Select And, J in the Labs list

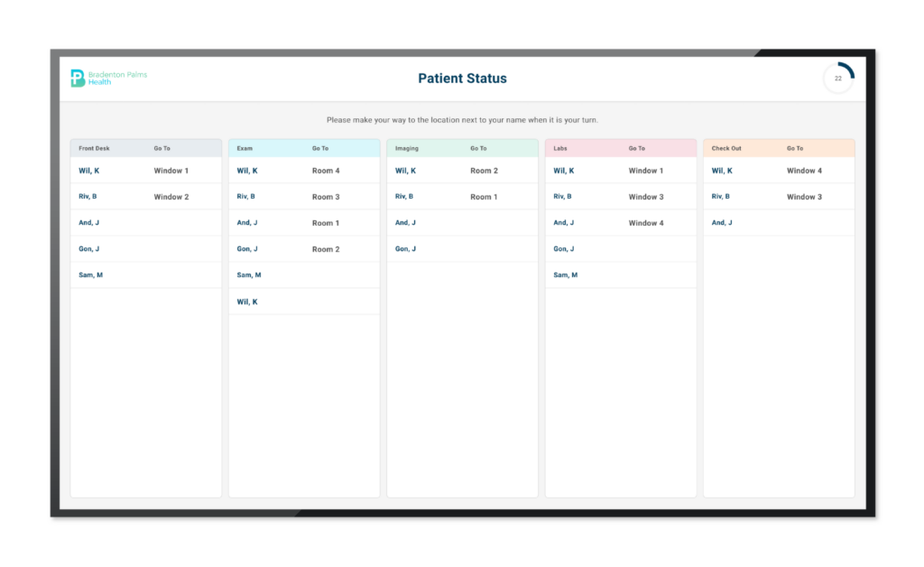coord(563,223)
